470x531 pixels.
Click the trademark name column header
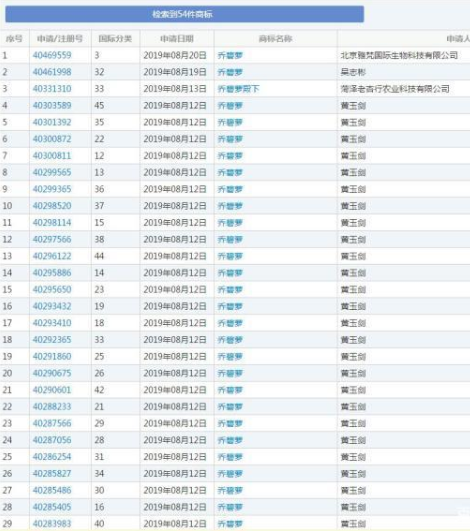click(x=275, y=39)
